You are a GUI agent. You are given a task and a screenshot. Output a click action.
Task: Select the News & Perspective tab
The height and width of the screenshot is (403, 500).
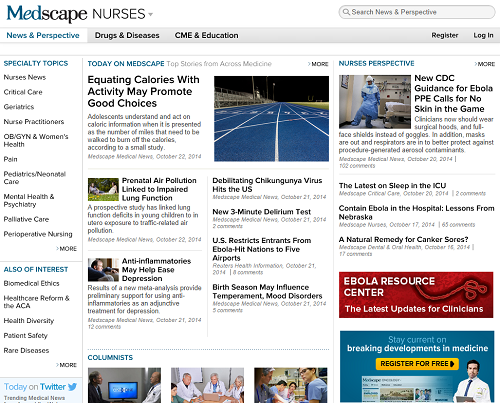(x=43, y=35)
